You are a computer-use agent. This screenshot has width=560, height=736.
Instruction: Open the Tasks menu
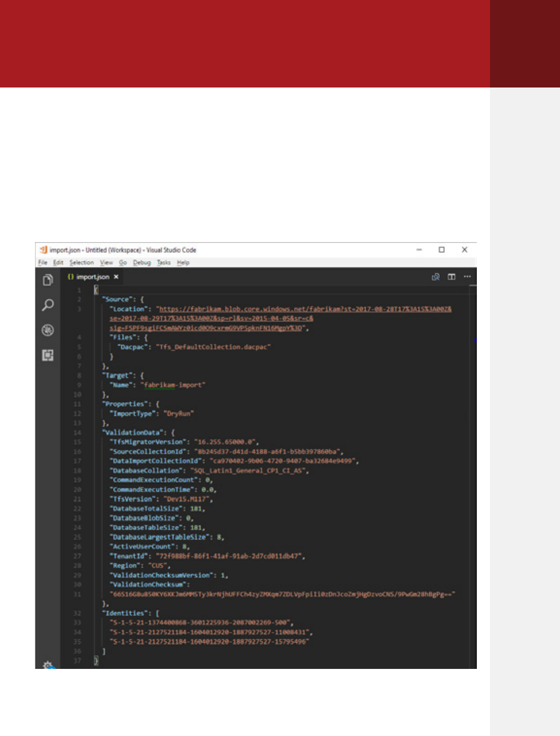pos(164,263)
